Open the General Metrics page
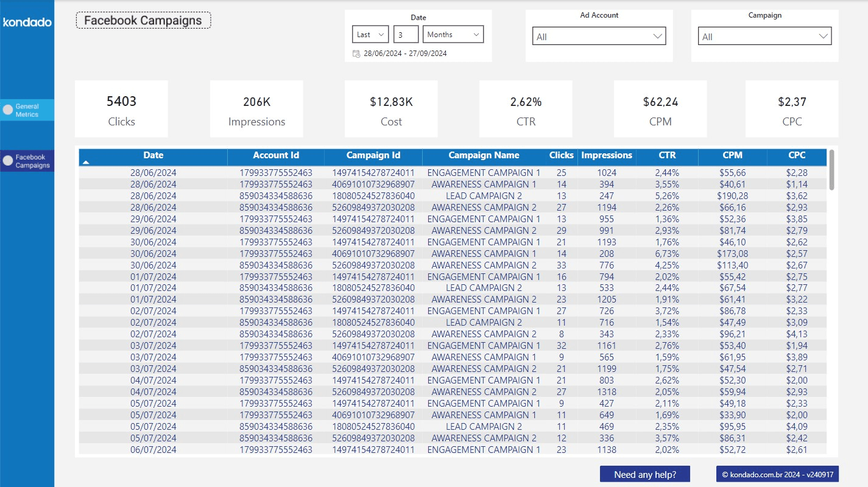This screenshot has height=487, width=868. coord(27,110)
